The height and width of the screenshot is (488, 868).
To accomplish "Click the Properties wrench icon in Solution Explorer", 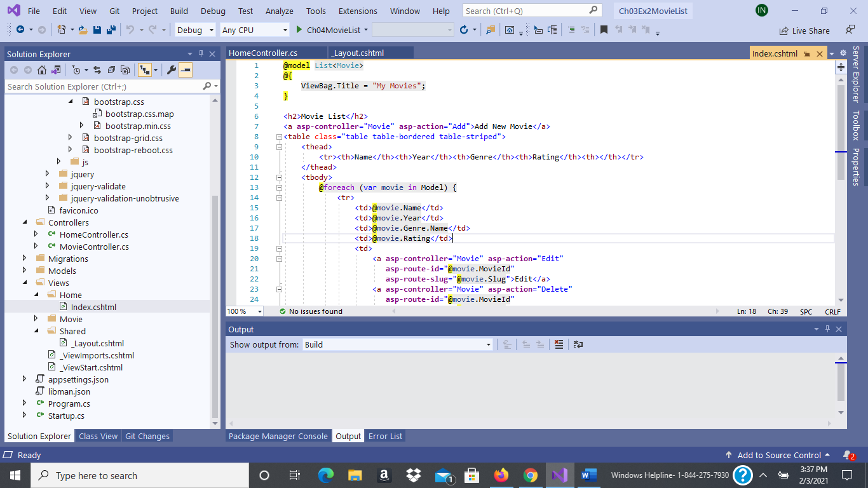I will [172, 70].
